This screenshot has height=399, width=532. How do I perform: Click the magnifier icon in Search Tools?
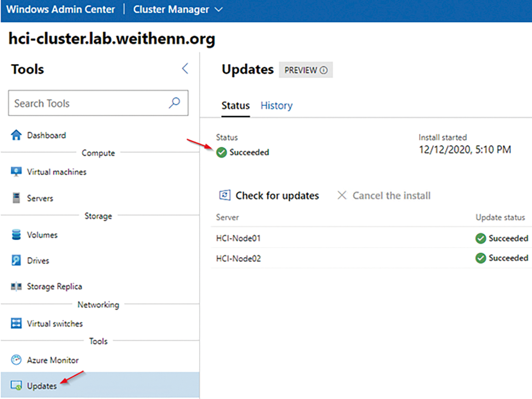175,103
